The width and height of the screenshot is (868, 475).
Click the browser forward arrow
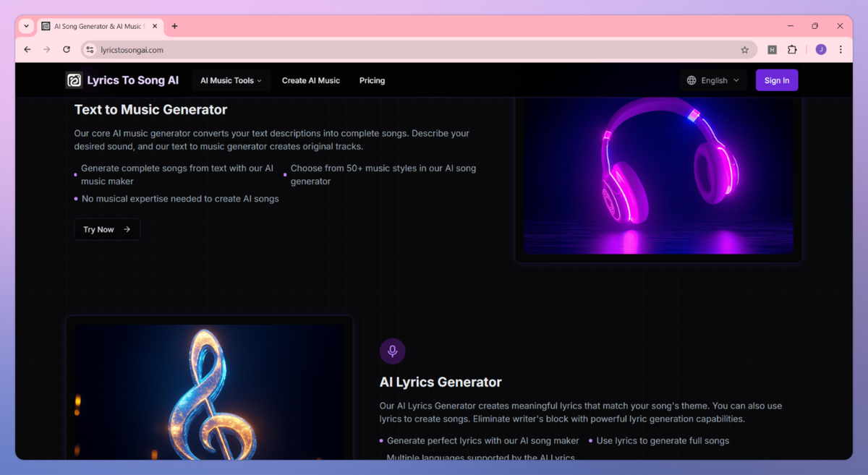click(x=47, y=50)
